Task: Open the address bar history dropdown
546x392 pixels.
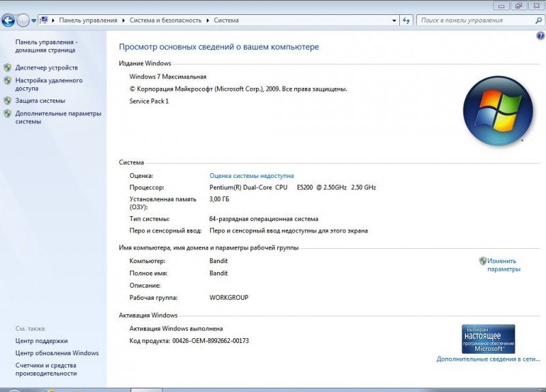Action: click(x=394, y=20)
